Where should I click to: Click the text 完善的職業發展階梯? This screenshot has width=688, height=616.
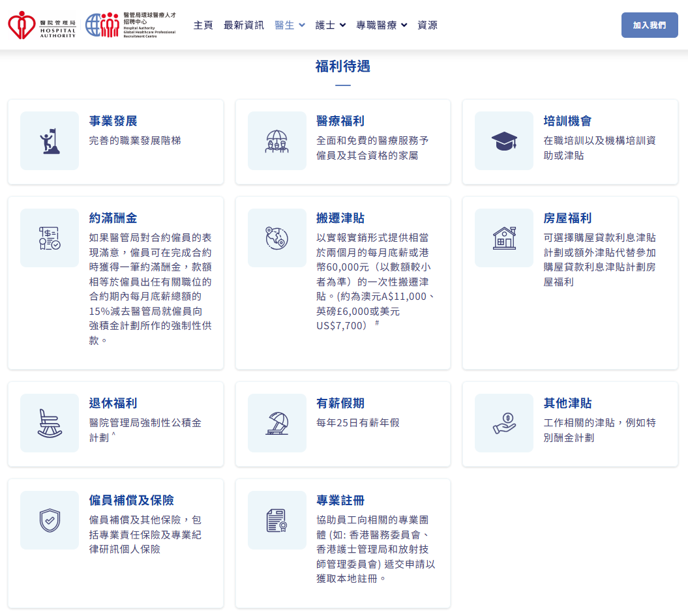click(135, 141)
